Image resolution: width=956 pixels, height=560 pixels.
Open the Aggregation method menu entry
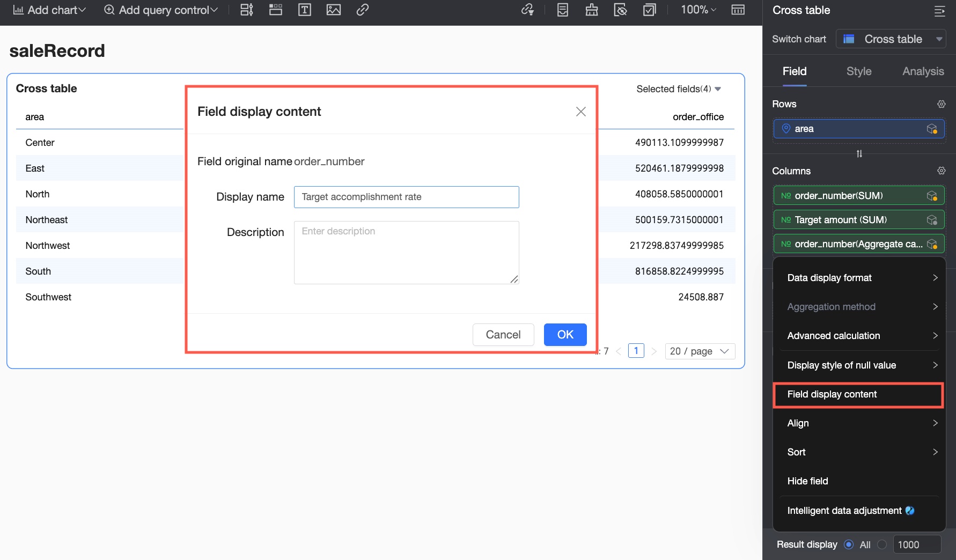tap(859, 307)
